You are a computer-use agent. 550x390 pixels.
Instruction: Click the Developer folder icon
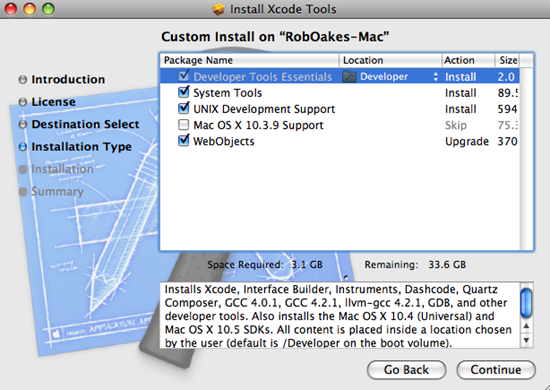(x=349, y=76)
